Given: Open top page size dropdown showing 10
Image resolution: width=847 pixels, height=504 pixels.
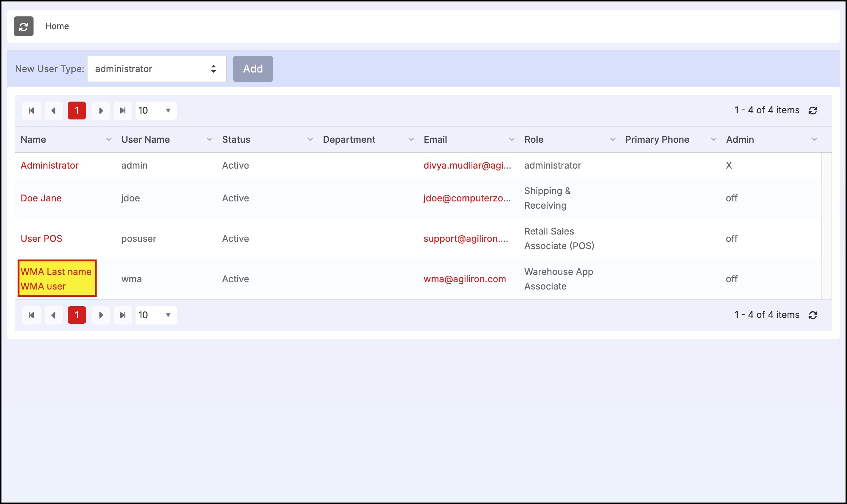Looking at the screenshot, I should (x=156, y=111).
